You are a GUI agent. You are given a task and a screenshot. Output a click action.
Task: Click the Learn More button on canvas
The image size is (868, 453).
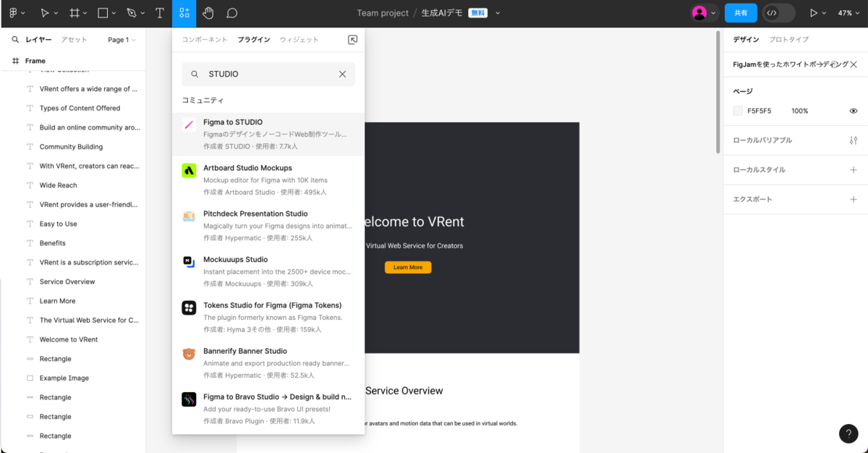pos(408,267)
